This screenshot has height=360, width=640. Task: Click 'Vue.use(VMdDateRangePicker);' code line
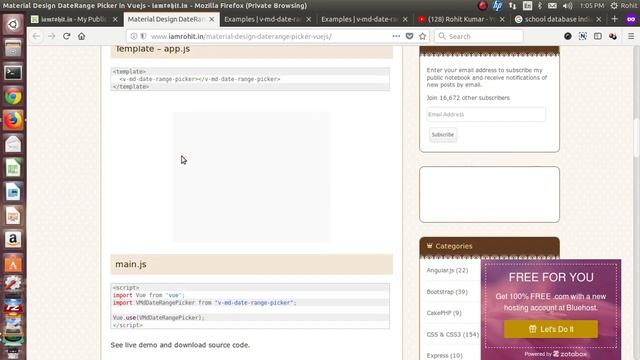158,318
